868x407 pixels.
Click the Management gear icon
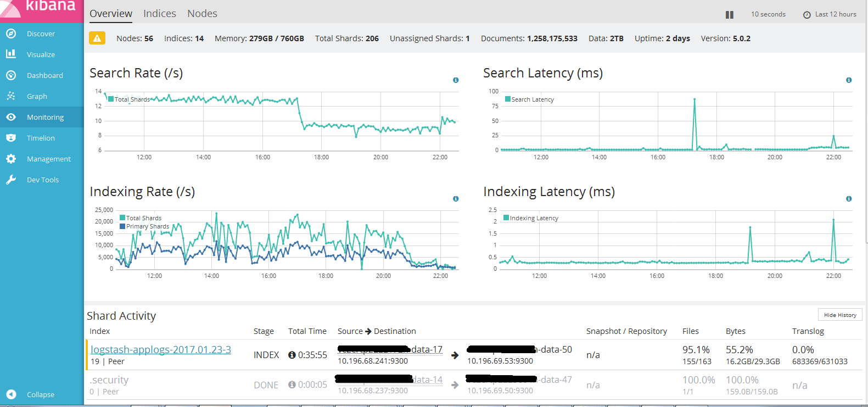(11, 159)
